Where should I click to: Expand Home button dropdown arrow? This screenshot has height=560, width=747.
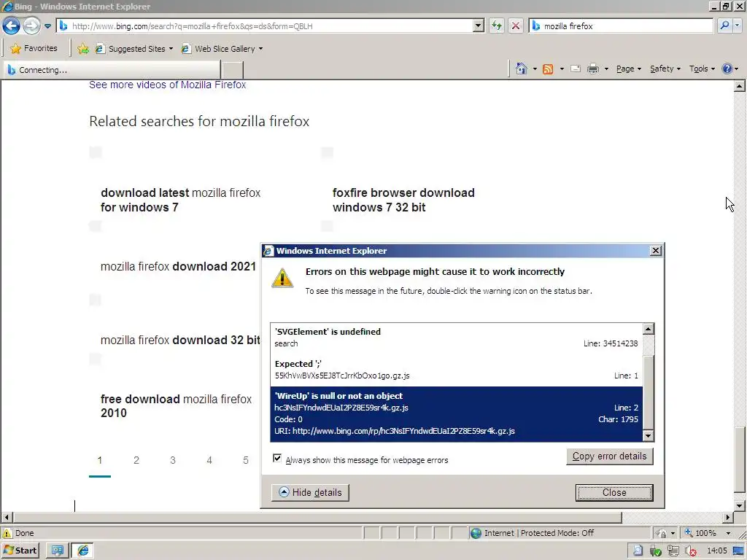pyautogui.click(x=535, y=69)
